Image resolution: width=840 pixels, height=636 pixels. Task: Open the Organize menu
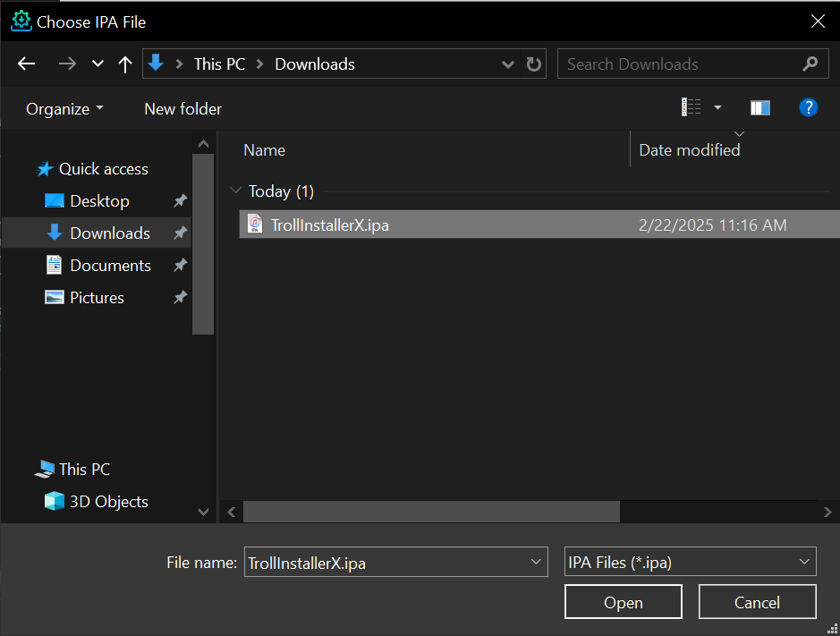click(x=64, y=109)
